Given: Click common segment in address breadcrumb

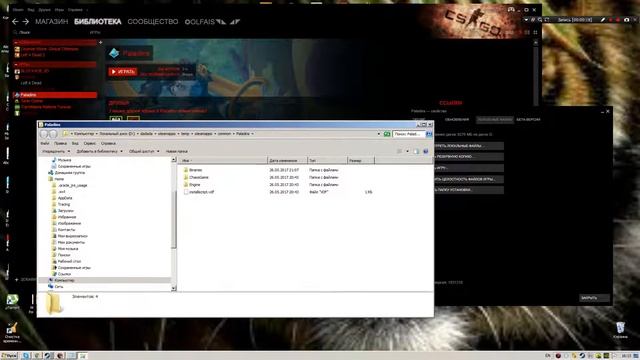Looking at the screenshot, I should click(224, 134).
